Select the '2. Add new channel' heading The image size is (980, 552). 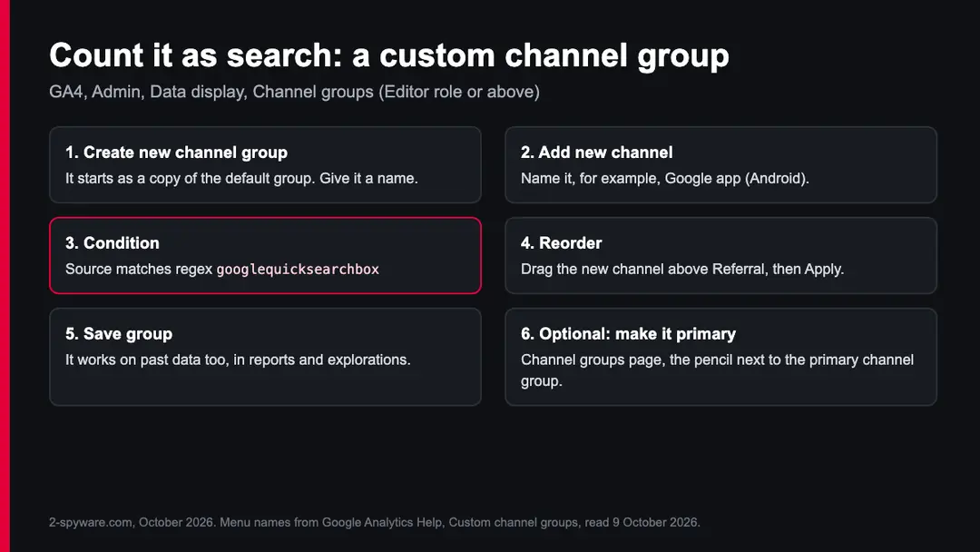tap(596, 153)
